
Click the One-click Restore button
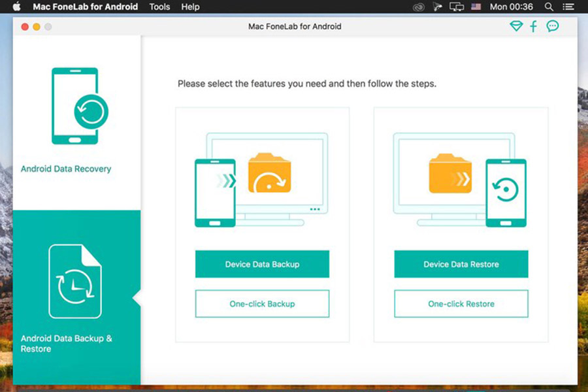tap(461, 304)
